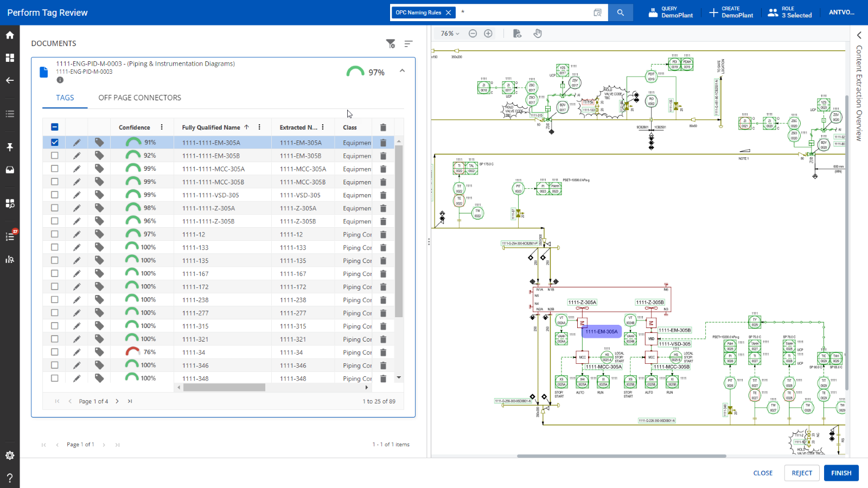Viewport: 868px width, 488px height.
Task: Click the pan hand tool icon
Action: (x=538, y=34)
